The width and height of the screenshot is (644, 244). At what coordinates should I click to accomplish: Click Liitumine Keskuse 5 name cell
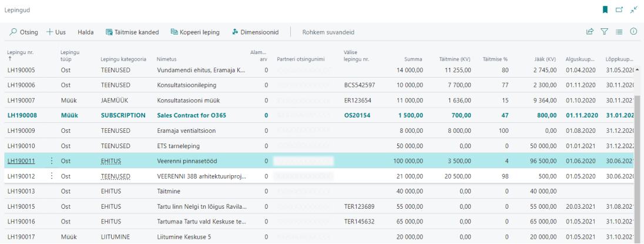point(184,236)
